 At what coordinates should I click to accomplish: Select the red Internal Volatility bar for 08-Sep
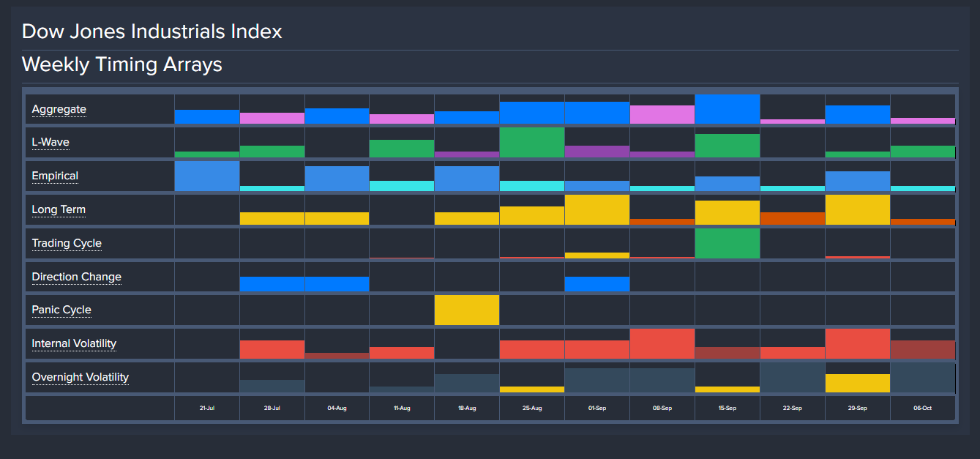662,344
